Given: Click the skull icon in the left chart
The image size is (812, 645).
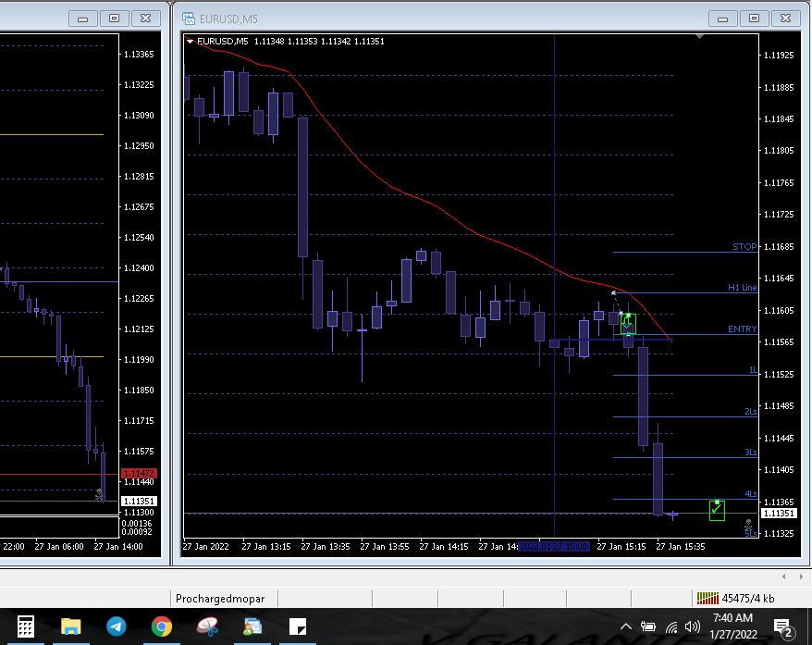Looking at the screenshot, I should pos(99,495).
